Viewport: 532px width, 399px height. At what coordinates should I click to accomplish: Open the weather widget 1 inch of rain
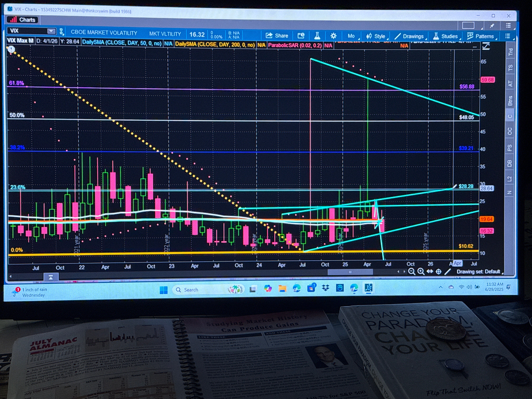coord(30,292)
